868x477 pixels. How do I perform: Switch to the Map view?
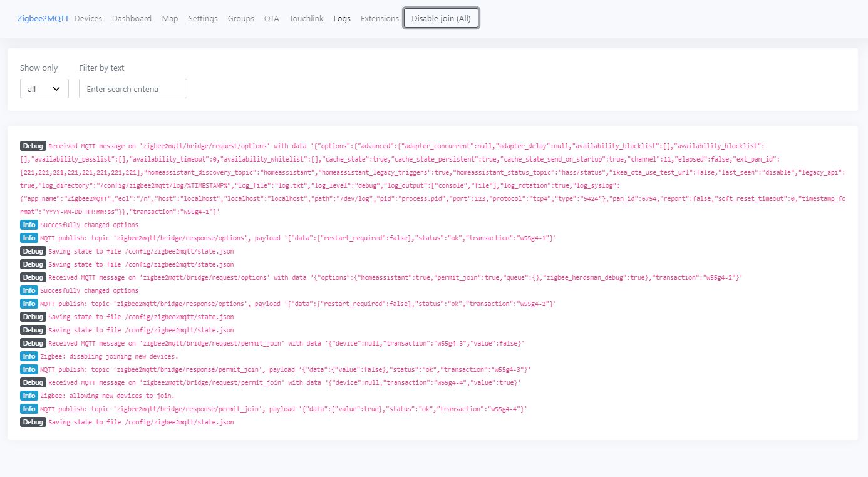point(170,19)
